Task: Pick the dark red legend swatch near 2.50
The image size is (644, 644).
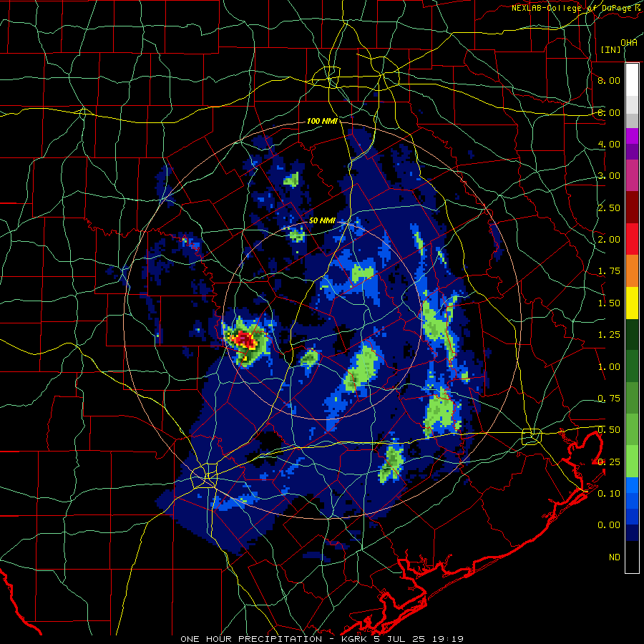Action: (x=632, y=208)
